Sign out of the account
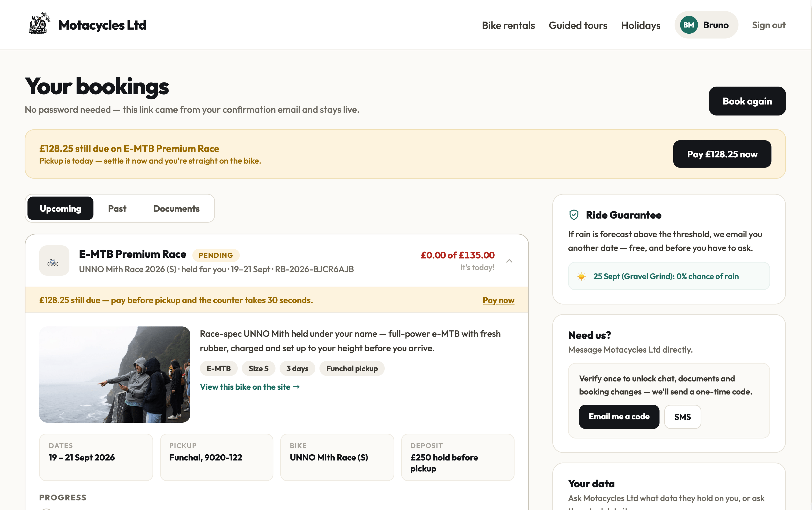Image resolution: width=812 pixels, height=510 pixels. pos(768,25)
